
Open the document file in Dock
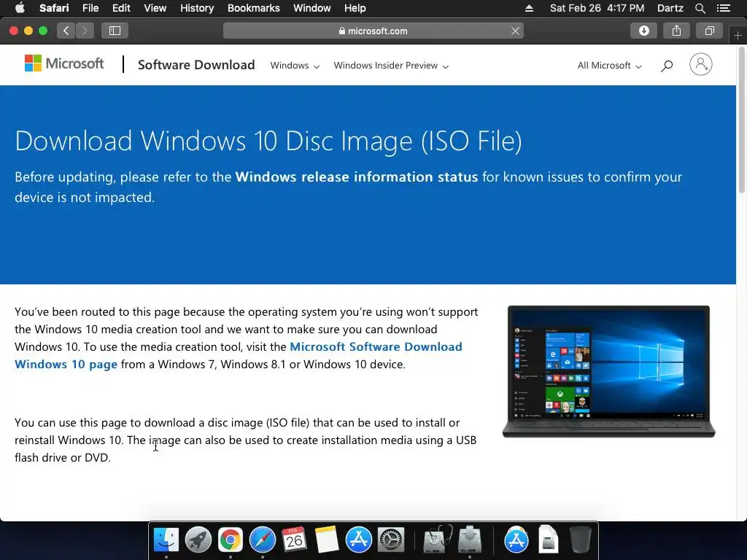click(x=549, y=540)
